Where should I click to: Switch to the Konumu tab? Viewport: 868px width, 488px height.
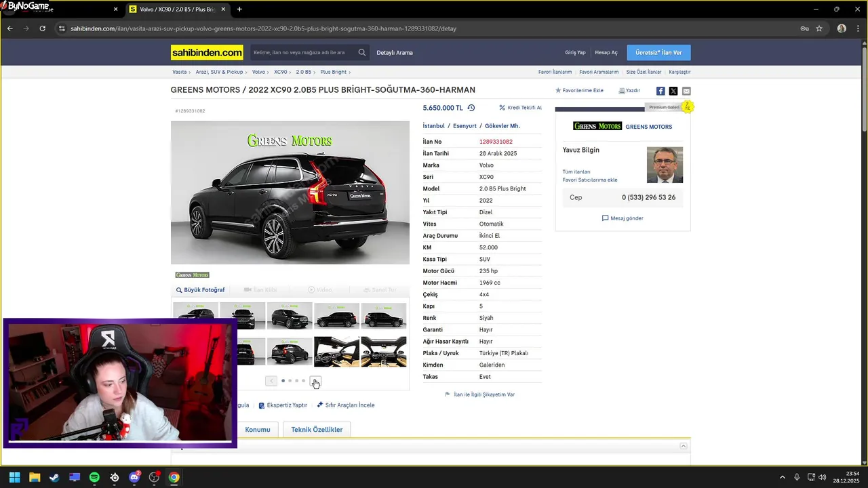(258, 430)
